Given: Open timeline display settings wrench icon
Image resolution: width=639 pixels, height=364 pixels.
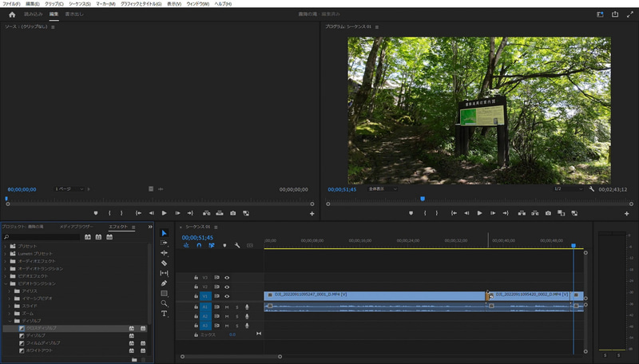Looking at the screenshot, I should tap(237, 245).
